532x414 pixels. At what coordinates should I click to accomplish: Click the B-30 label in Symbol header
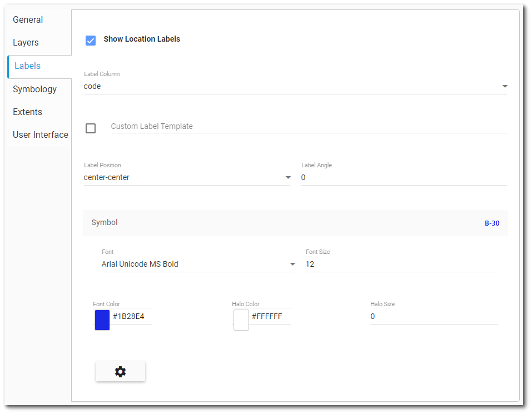(x=492, y=223)
